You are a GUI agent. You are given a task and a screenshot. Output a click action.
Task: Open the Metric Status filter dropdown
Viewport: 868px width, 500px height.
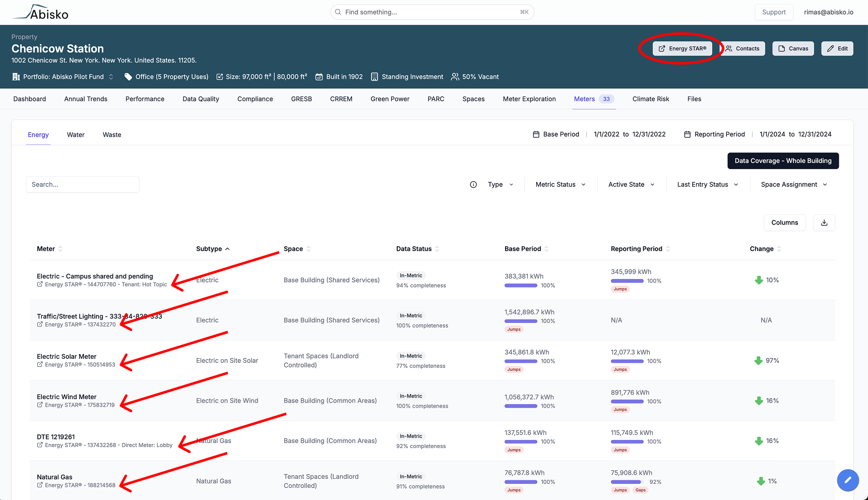pyautogui.click(x=561, y=185)
